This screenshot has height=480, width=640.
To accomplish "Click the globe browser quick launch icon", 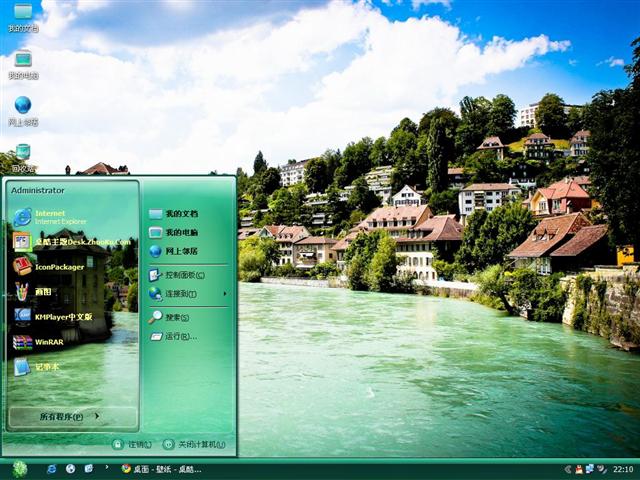I will pyautogui.click(x=70, y=469).
